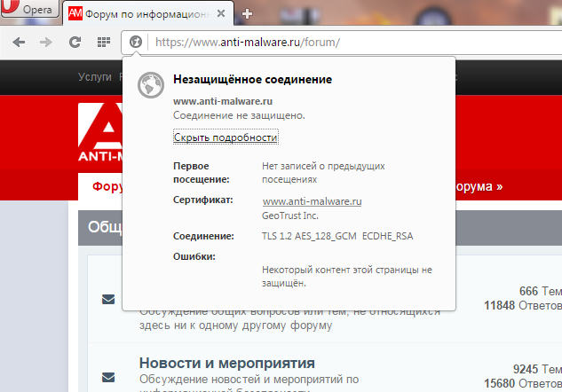This screenshot has width=562, height=392.
Task: Click the '11848 Ответов' reply count
Action: pyautogui.click(x=523, y=305)
